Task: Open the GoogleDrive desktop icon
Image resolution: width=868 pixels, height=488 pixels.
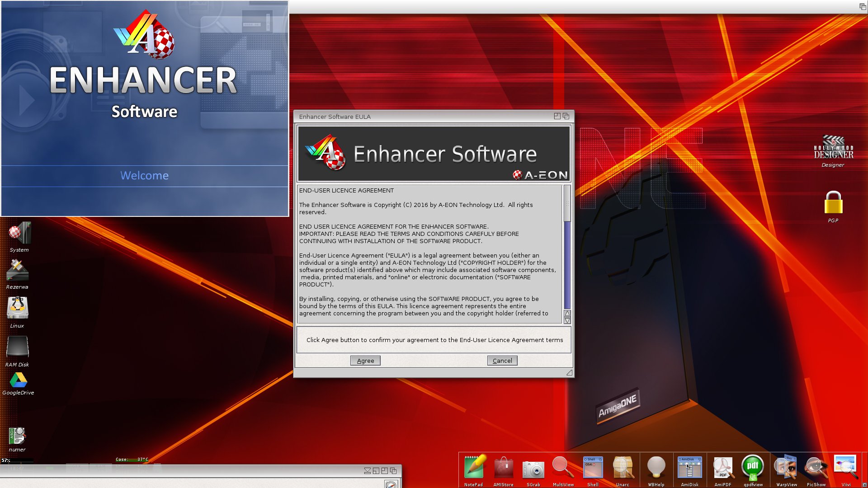Action: pos(18,384)
